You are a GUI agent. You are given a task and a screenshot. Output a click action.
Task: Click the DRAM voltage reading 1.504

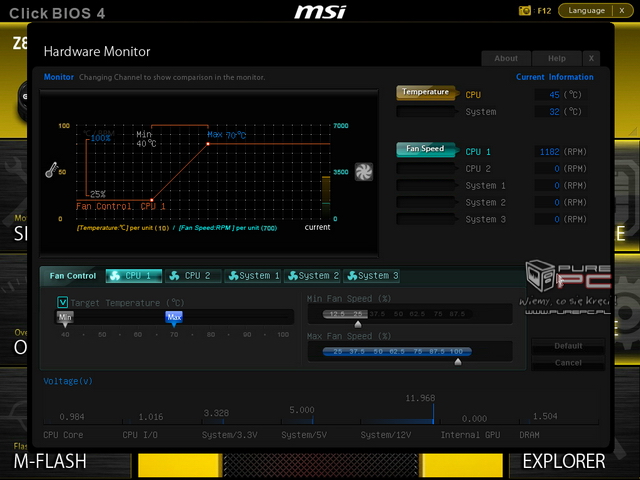(545, 416)
